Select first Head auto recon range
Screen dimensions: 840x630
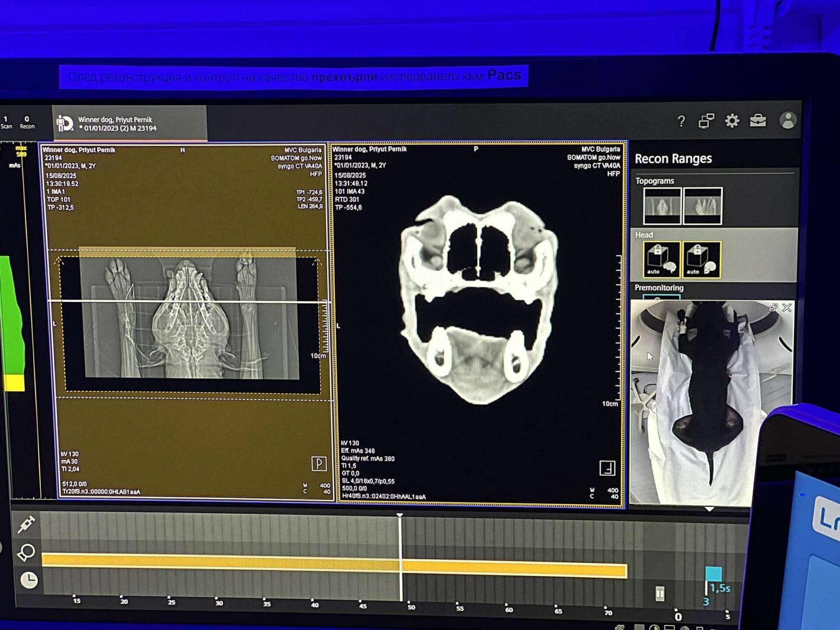pos(661,260)
